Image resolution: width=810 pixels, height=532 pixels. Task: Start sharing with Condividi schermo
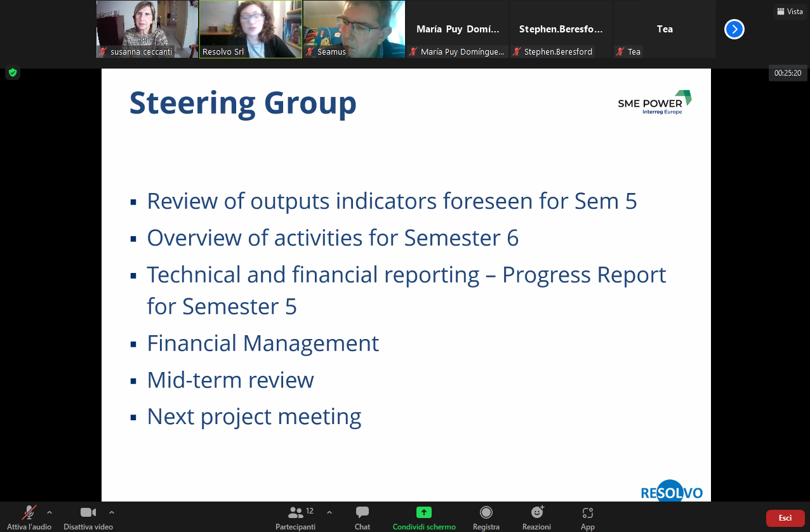click(424, 517)
